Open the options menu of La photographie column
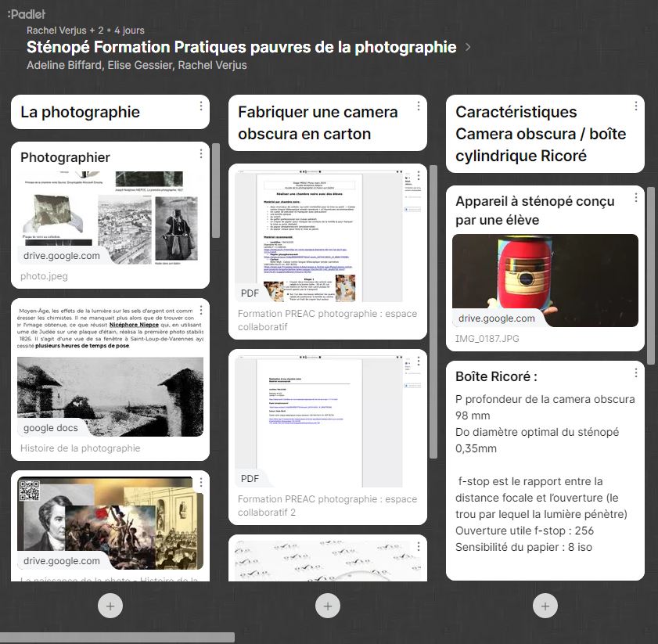Viewport: 658px width, 644px height. [201, 106]
